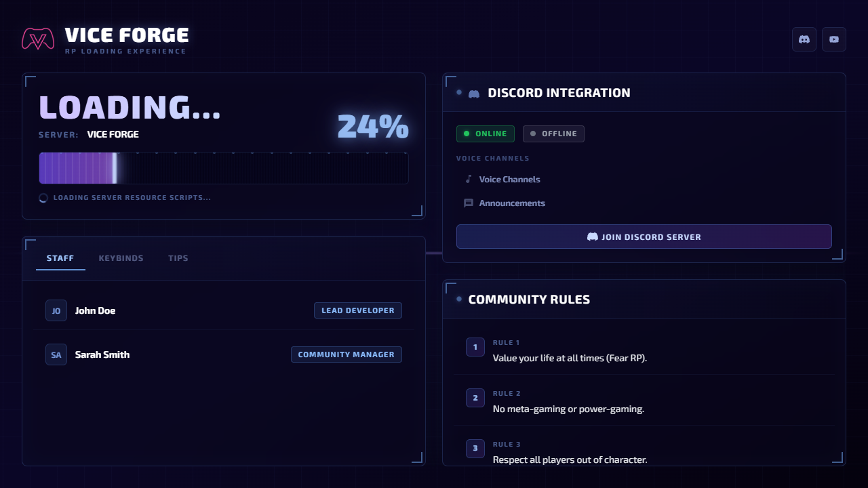Open the Voice Channels entry

pos(644,180)
